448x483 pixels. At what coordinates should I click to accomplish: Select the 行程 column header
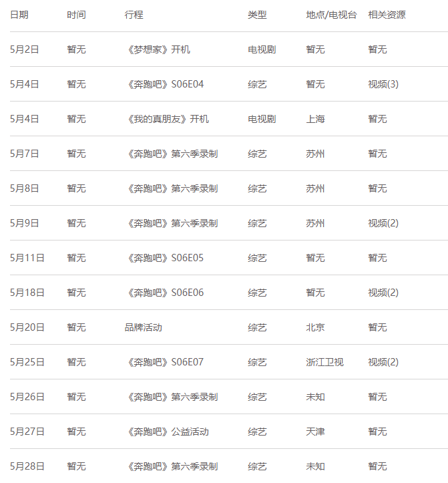pos(134,15)
